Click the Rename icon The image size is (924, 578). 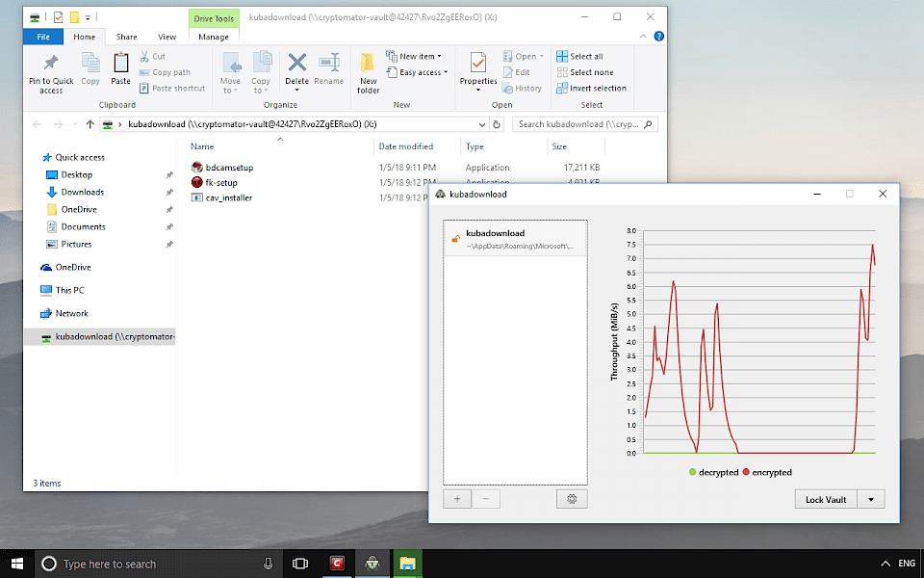click(329, 63)
